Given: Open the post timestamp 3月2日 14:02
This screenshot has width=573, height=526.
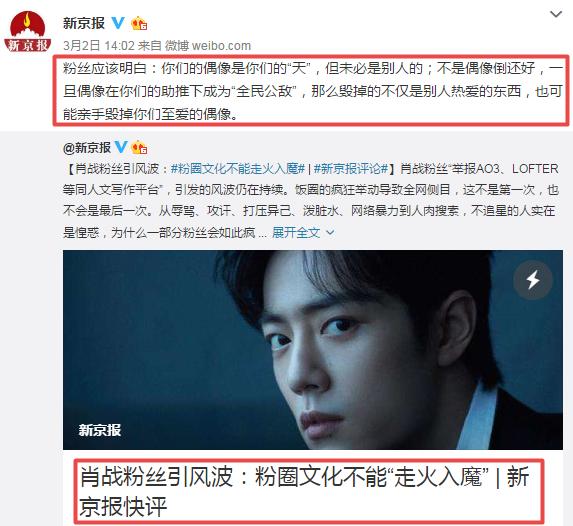Looking at the screenshot, I should point(99,46).
